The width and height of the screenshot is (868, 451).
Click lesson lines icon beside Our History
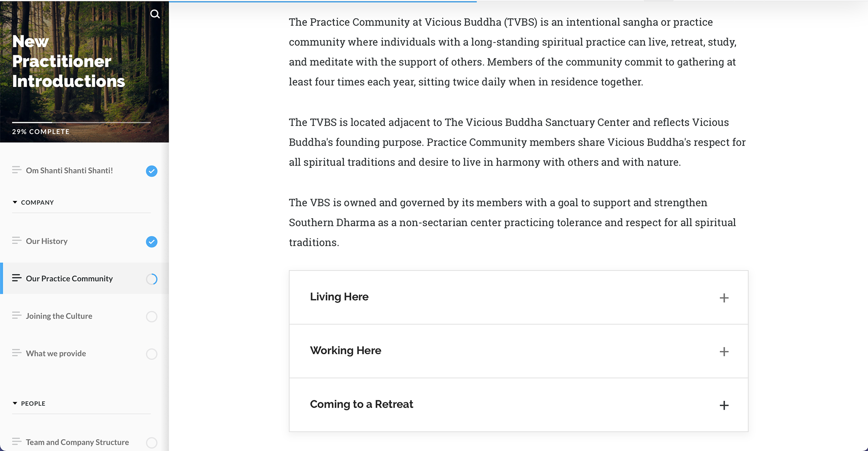point(17,241)
